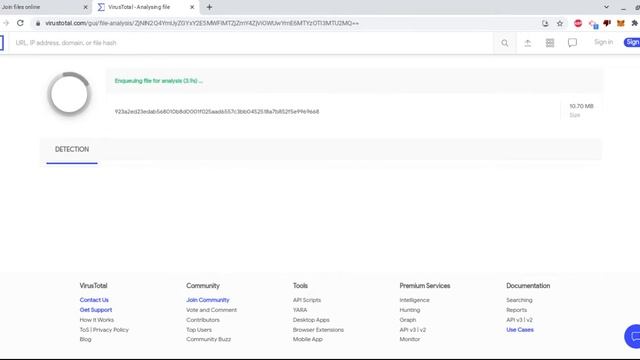Image resolution: width=640 pixels, height=360 pixels.
Task: Open the YARA link
Action: [300, 310]
